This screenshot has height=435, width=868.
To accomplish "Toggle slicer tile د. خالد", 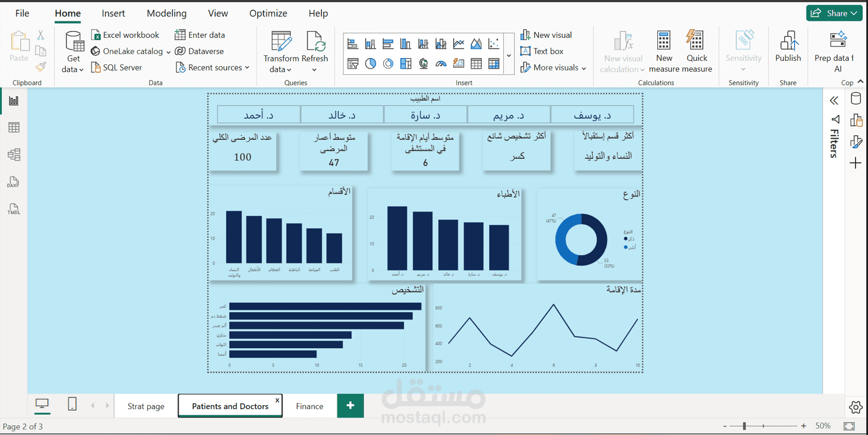I will tap(342, 114).
